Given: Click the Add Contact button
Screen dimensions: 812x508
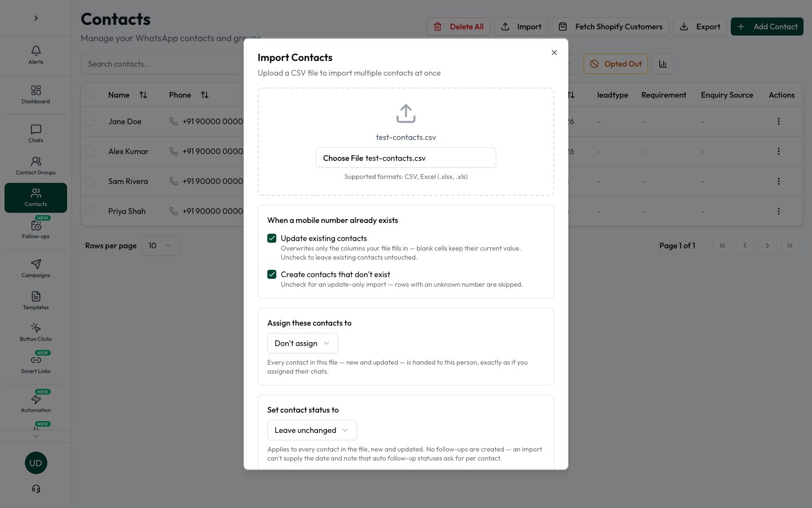Looking at the screenshot, I should click(767, 27).
